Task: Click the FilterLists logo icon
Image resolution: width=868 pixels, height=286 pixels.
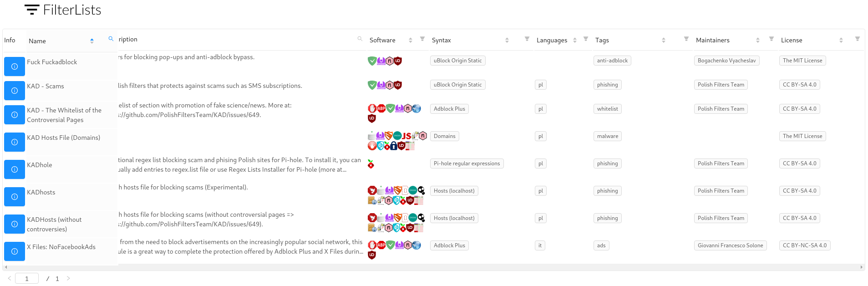Action: point(32,10)
